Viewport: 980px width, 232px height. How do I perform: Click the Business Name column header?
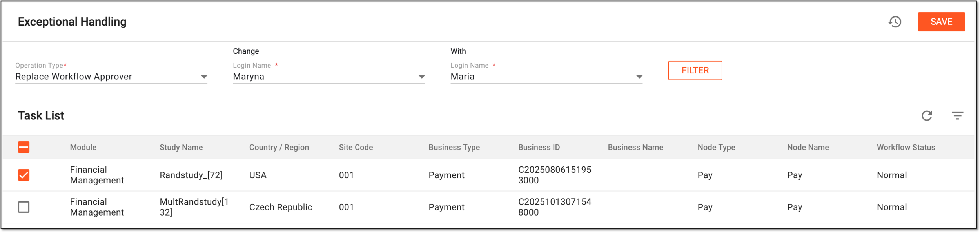coord(635,147)
